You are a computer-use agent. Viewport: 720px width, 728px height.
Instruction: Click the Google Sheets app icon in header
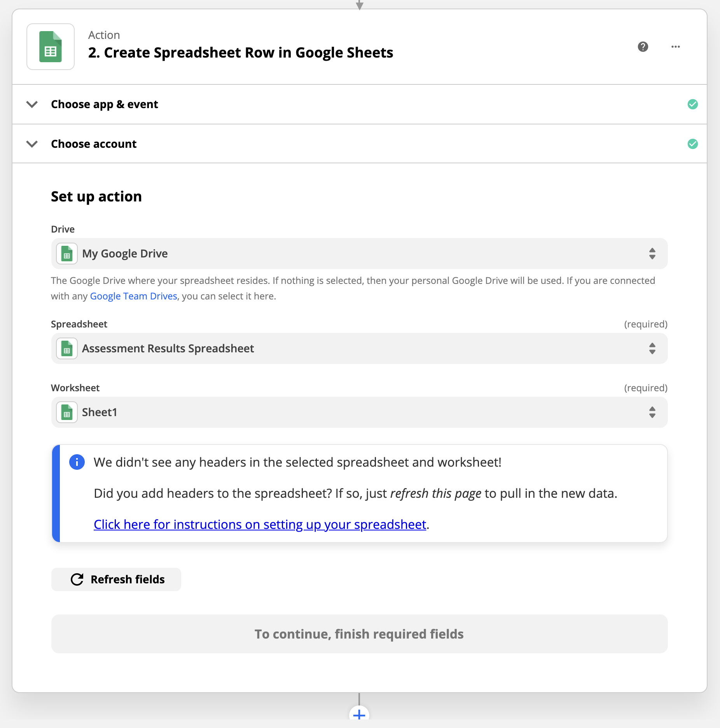[x=51, y=47]
